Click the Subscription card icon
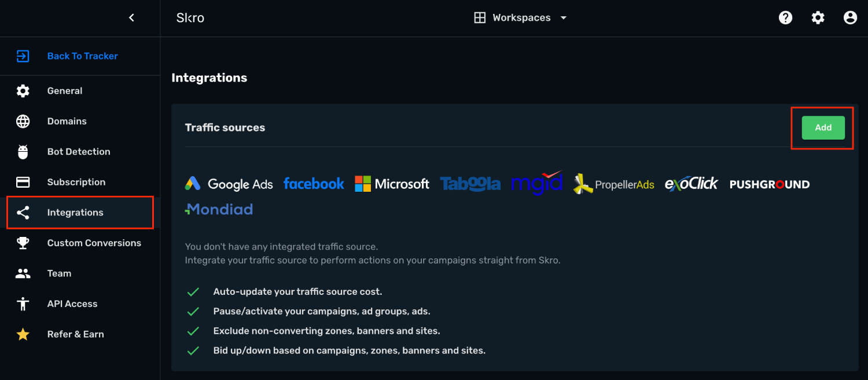Viewport: 868px width, 380px height. tap(23, 182)
